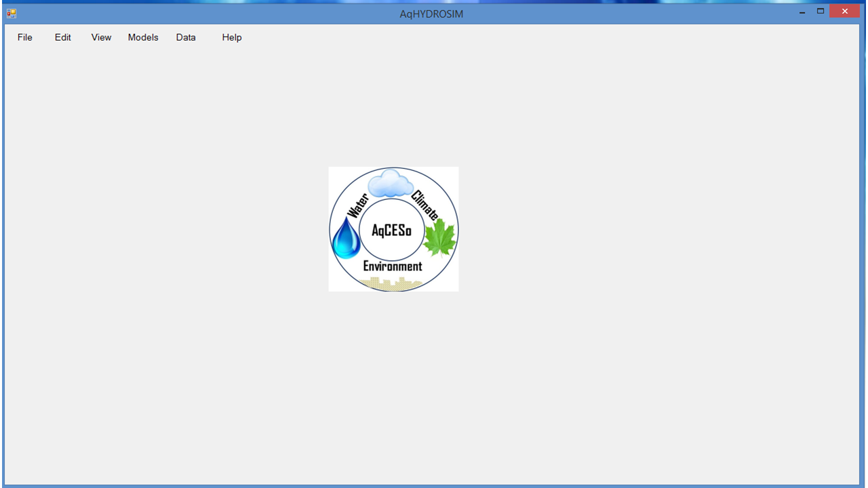Click the cloud icon in the logo
868x488 pixels.
pyautogui.click(x=390, y=184)
